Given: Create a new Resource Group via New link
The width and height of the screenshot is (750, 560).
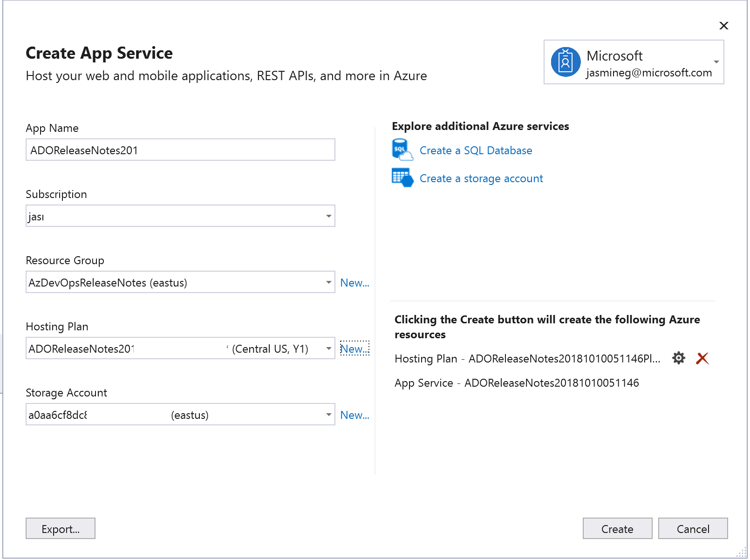Looking at the screenshot, I should point(354,282).
